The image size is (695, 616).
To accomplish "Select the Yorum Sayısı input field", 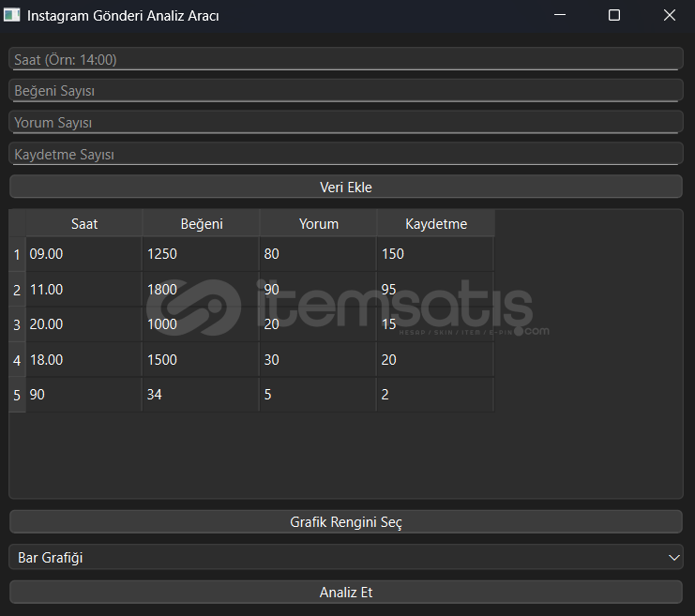I will 346,122.
